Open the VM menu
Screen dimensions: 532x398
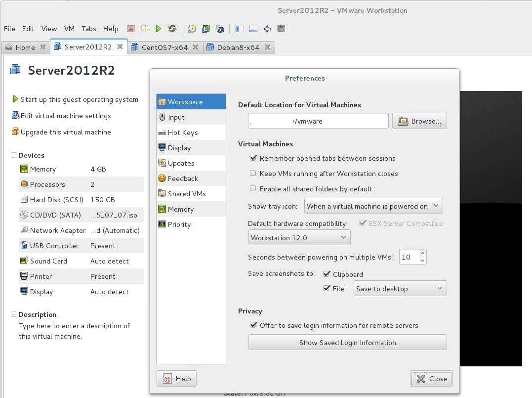click(69, 29)
